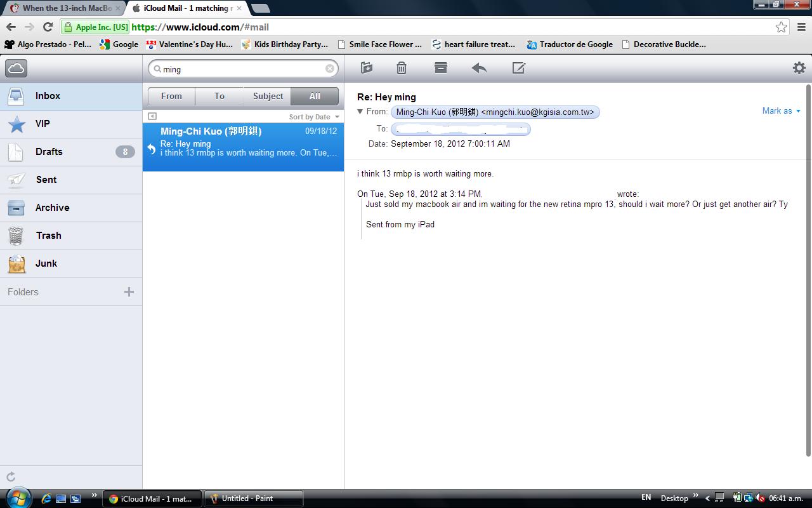Filter search by All
812x508 pixels.
click(x=315, y=96)
